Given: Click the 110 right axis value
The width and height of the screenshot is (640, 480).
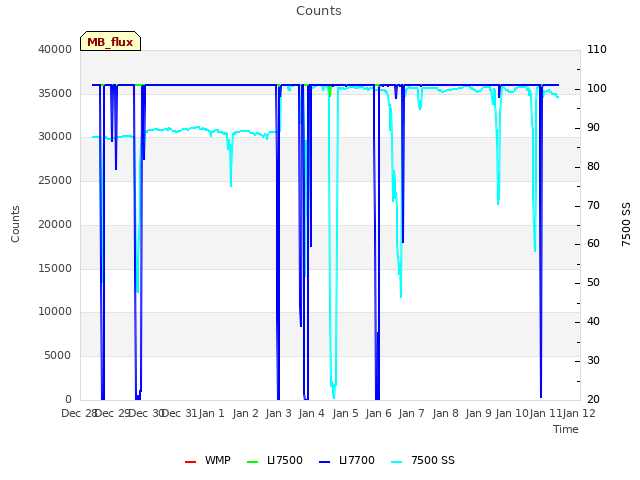Looking at the screenshot, I should click(597, 49).
